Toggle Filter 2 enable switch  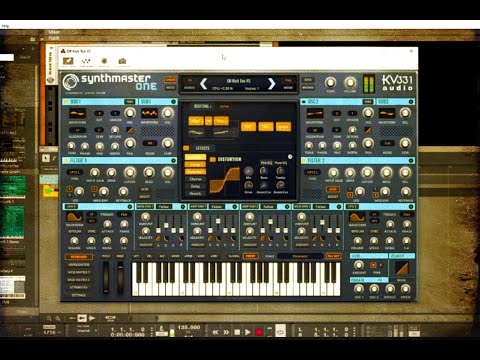304,161
